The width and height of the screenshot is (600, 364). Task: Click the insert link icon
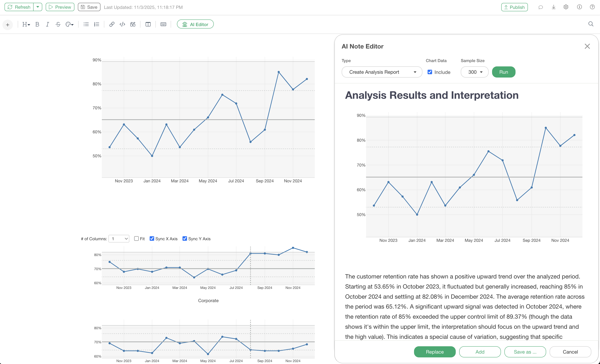112,24
